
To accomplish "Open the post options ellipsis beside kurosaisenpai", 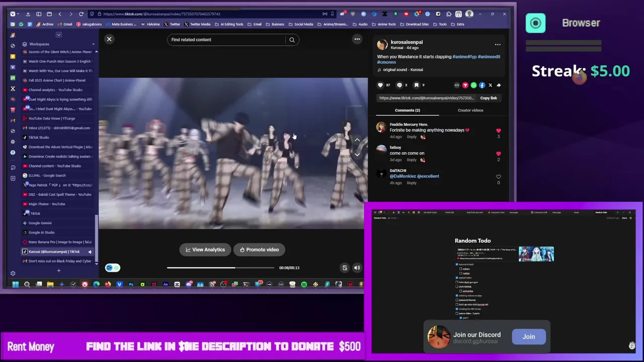I will tap(498, 45).
